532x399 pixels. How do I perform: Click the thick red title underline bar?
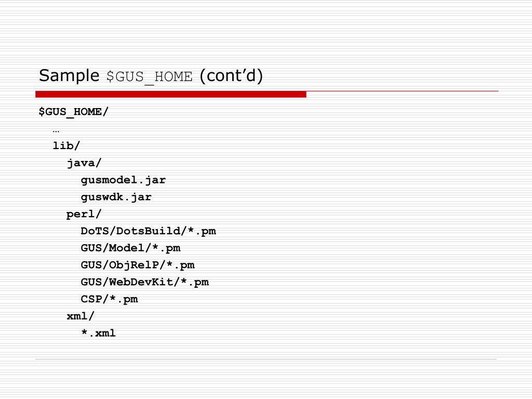point(170,95)
